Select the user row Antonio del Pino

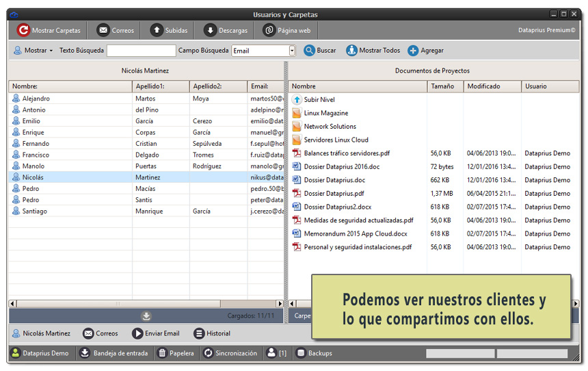(146, 110)
